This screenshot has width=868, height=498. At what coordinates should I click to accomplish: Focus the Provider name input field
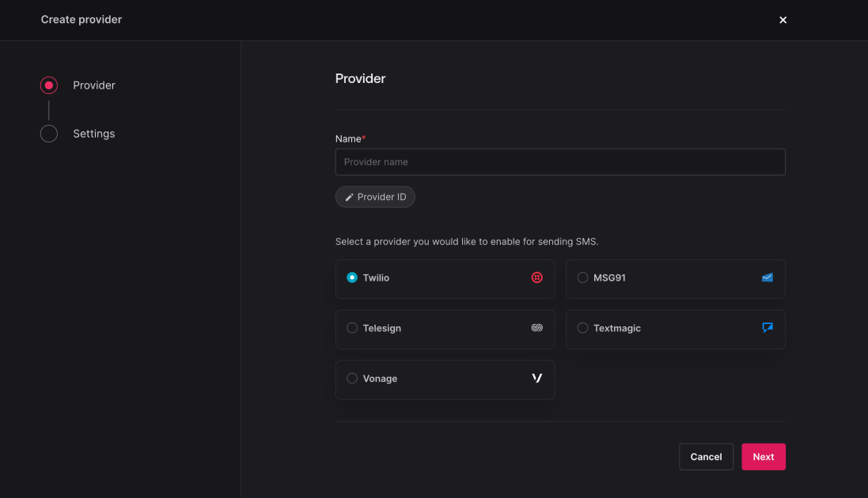tap(560, 162)
